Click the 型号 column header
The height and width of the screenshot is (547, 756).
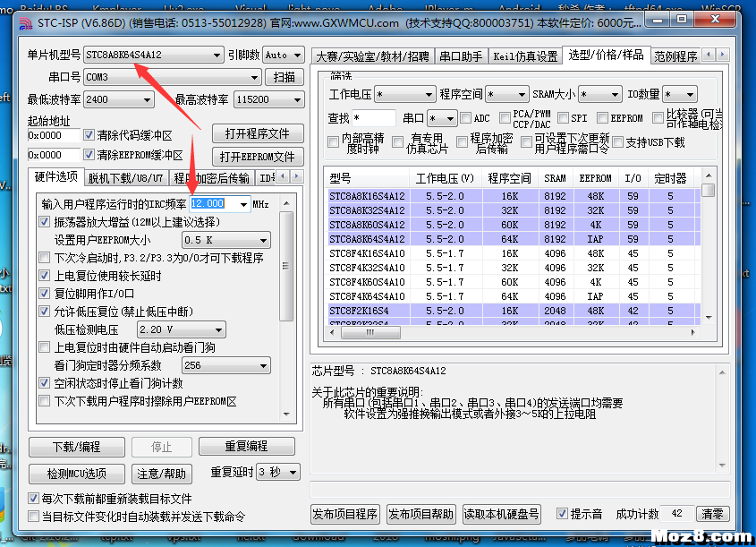point(369,178)
